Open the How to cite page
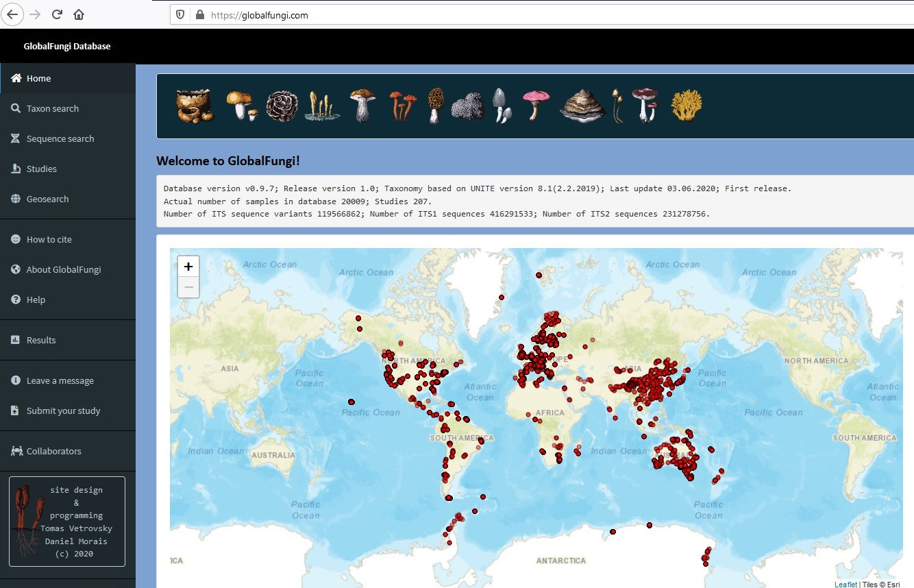 49,239
